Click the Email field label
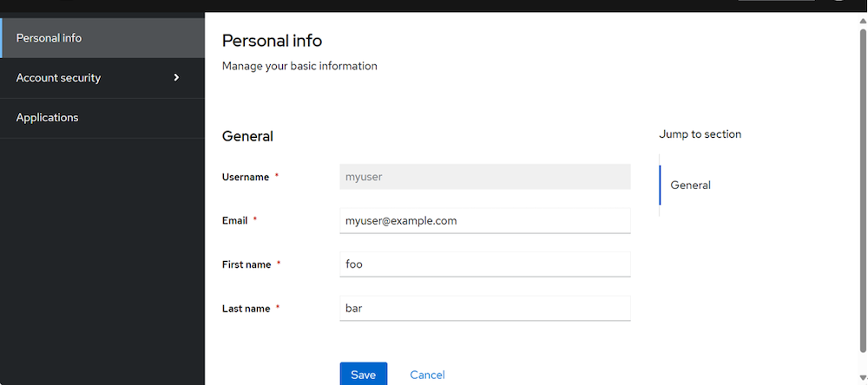 click(x=235, y=220)
